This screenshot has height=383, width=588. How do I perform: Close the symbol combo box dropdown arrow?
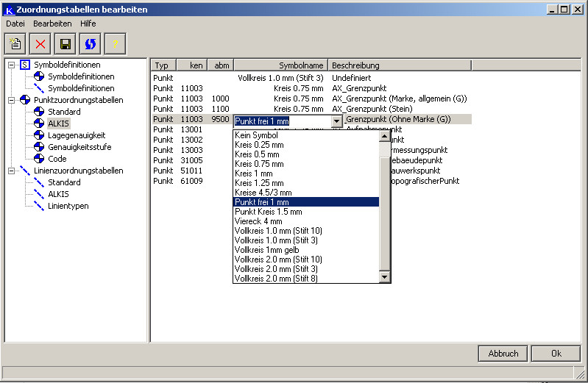[x=337, y=121]
